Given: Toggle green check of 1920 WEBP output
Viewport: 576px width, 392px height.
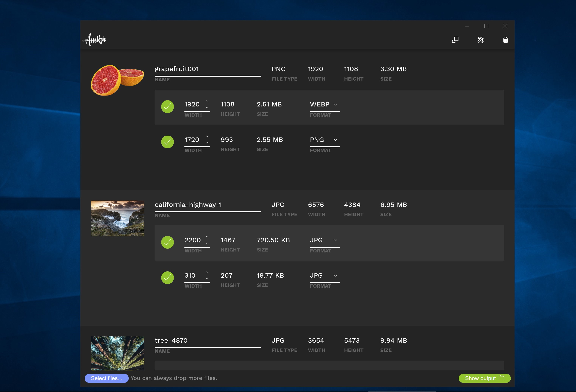Looking at the screenshot, I should point(168,107).
